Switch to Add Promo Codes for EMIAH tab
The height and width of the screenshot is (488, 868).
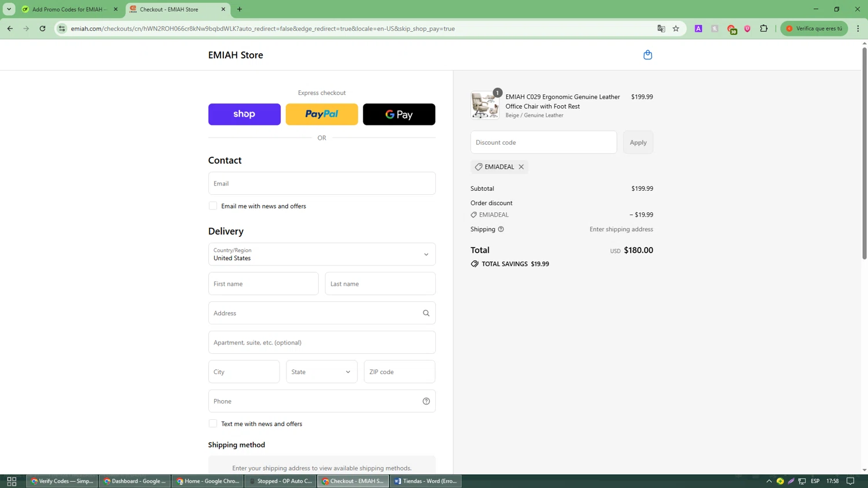click(69, 9)
